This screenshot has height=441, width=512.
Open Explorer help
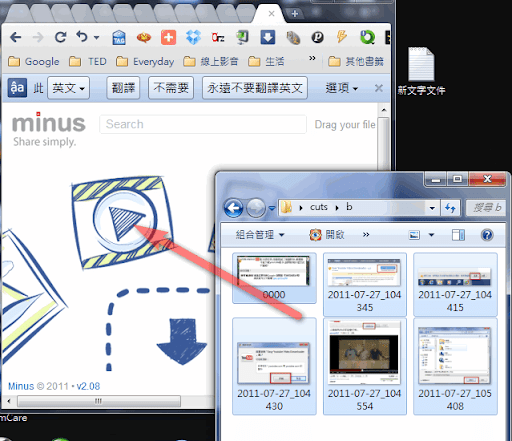click(x=487, y=235)
